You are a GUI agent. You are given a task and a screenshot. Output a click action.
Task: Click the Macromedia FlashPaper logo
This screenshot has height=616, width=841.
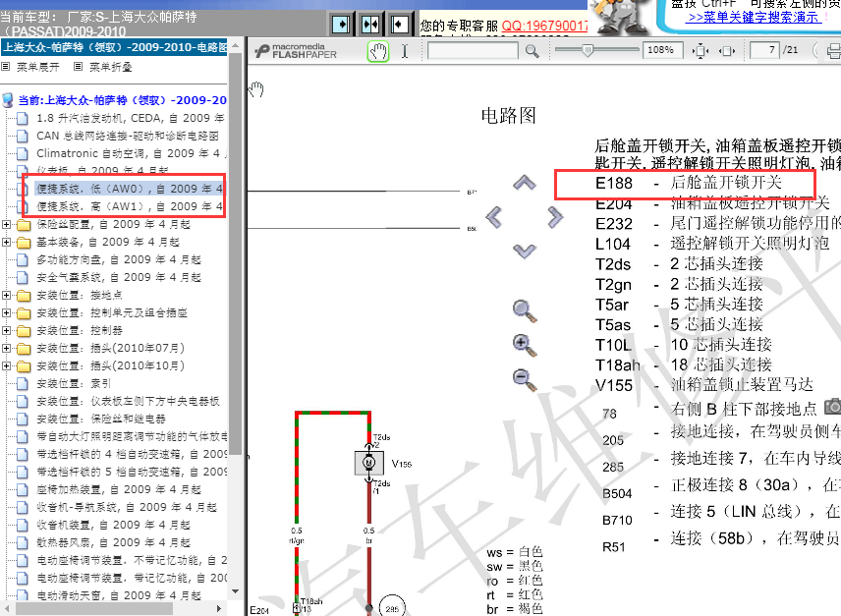tap(296, 51)
